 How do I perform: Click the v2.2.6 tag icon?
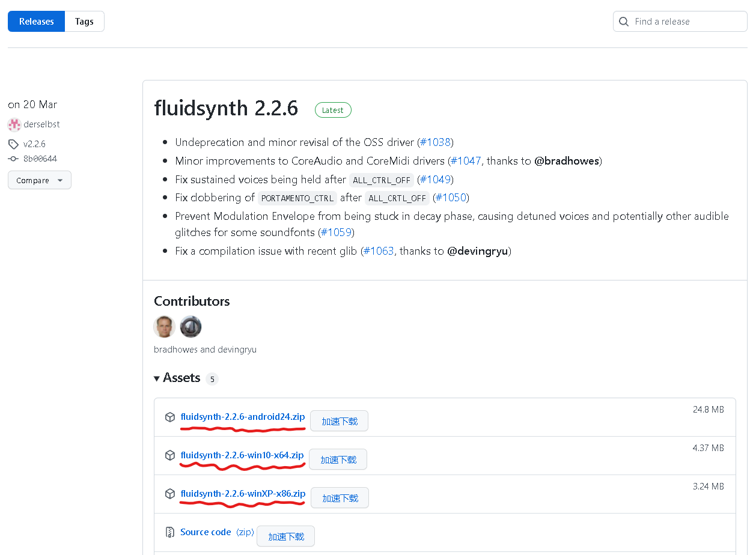pyautogui.click(x=13, y=144)
